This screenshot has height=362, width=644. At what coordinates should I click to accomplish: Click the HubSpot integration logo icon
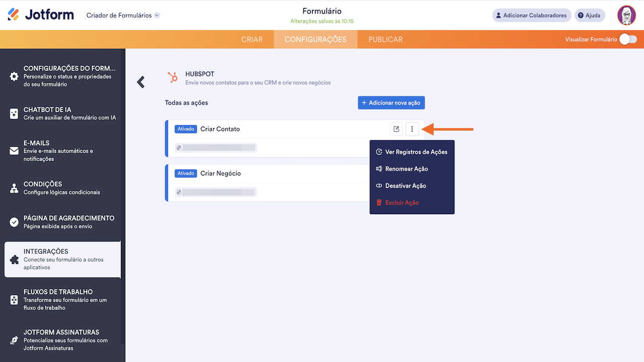[x=173, y=77]
